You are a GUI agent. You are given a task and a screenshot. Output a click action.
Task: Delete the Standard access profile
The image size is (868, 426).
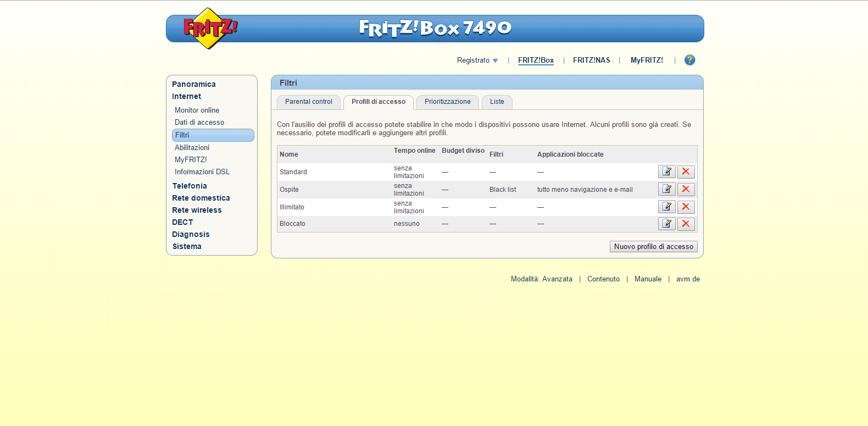coord(686,171)
